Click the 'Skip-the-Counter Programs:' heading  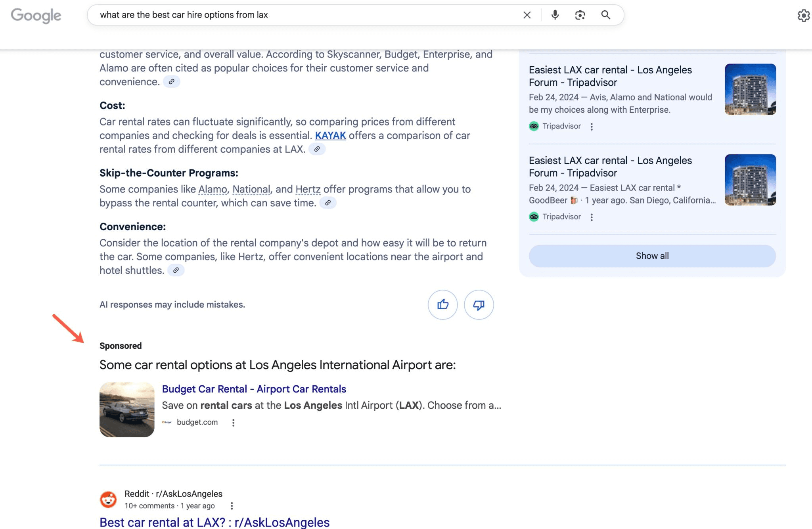[x=169, y=173]
